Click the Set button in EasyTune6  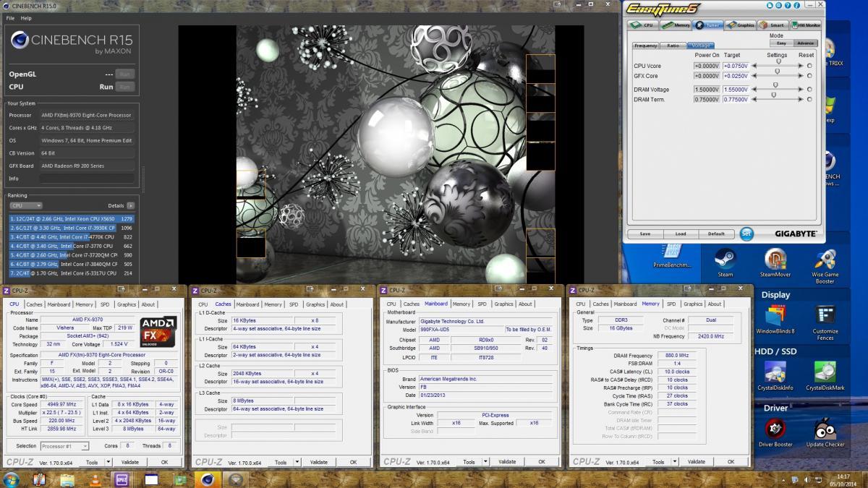tap(746, 234)
